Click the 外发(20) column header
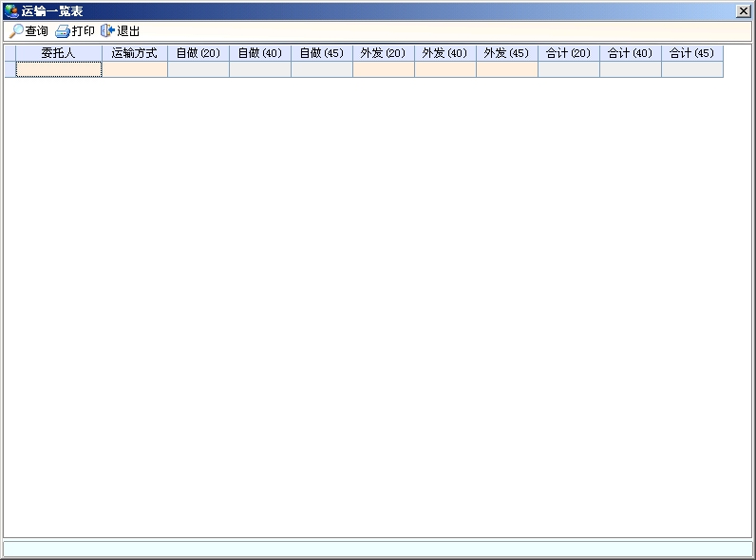 tap(384, 53)
